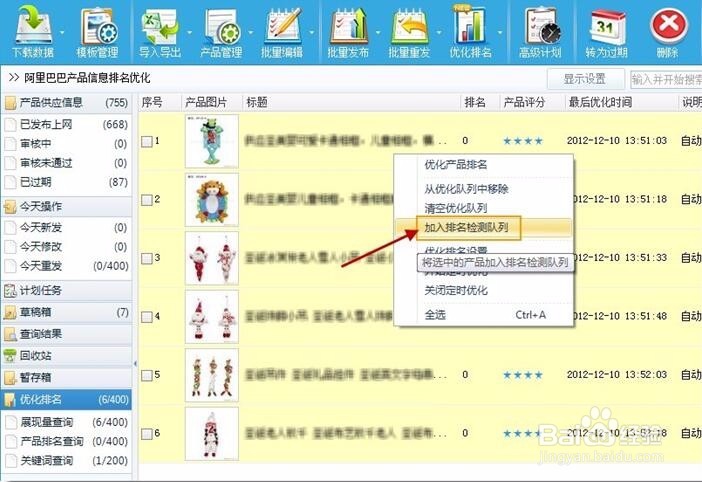Click the 优化排名 ranking chart icon
Viewport: 702px width, 482px height.
click(469, 25)
